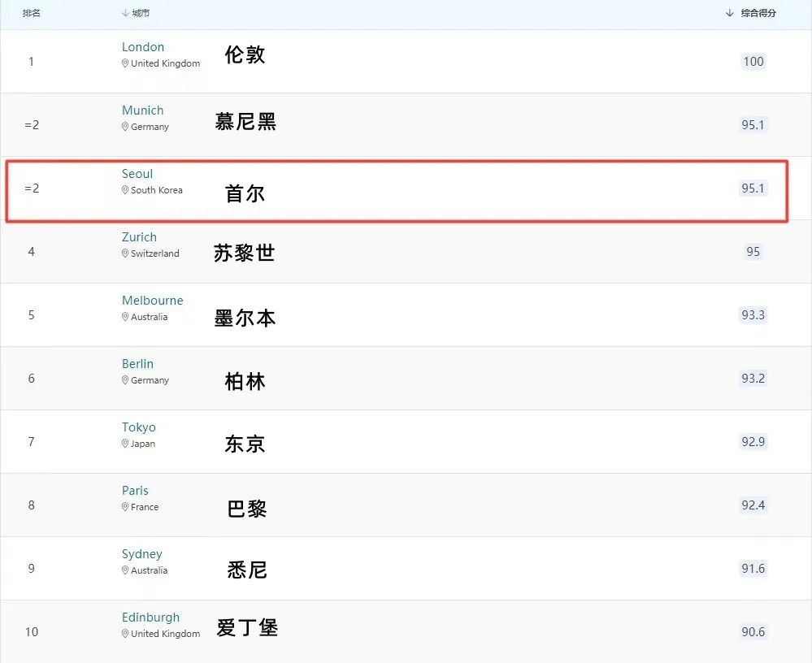Click the France country label
This screenshot has width=812, height=663.
point(145,507)
